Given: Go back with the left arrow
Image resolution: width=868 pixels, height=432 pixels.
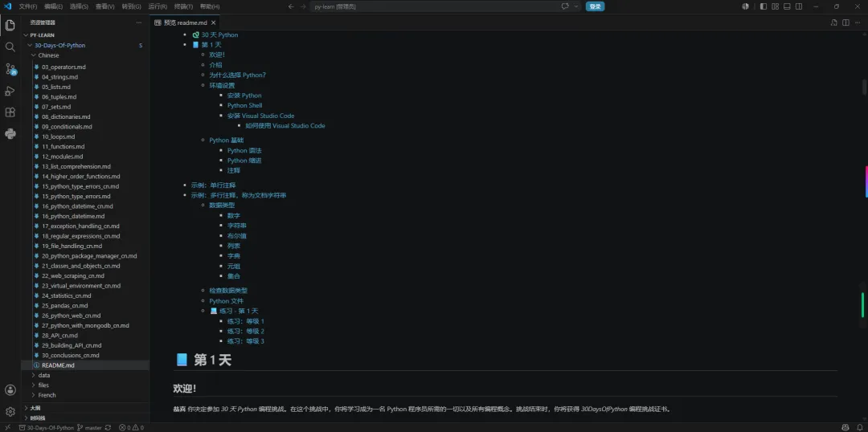Looking at the screenshot, I should point(291,6).
